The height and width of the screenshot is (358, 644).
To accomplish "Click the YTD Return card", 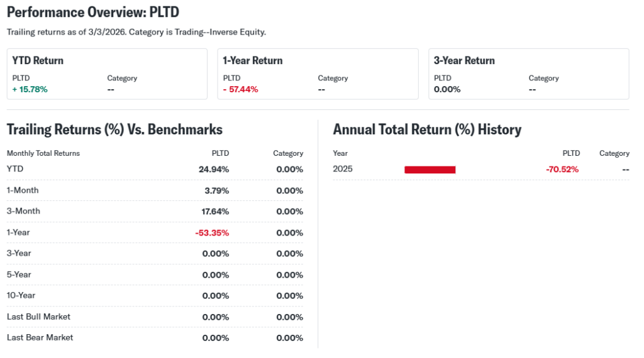I will click(107, 74).
